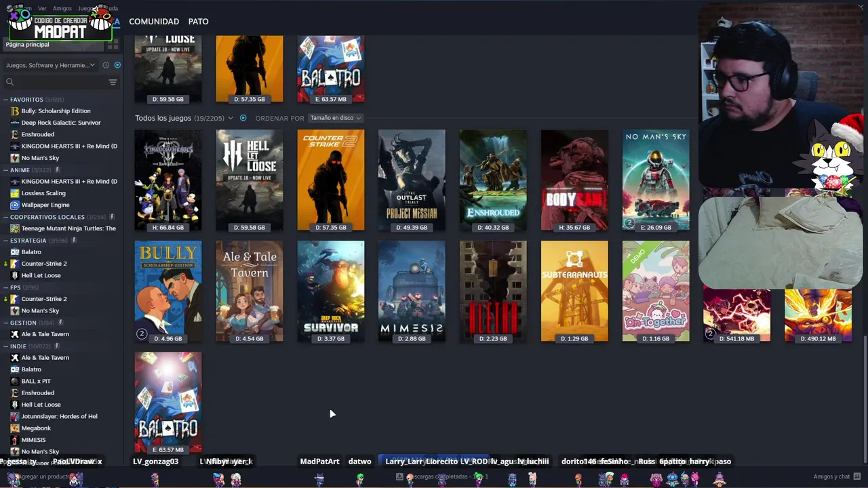Open the Subterranauts cover thumbnail

tap(574, 291)
